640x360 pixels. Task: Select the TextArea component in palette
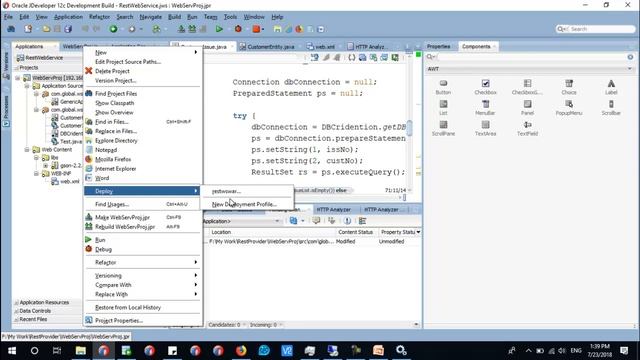pos(485,128)
